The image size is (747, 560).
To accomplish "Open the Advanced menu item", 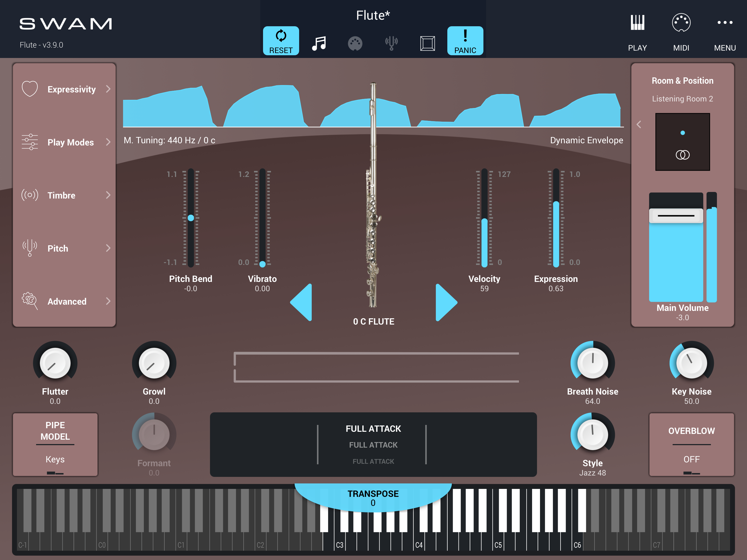I will pyautogui.click(x=64, y=301).
